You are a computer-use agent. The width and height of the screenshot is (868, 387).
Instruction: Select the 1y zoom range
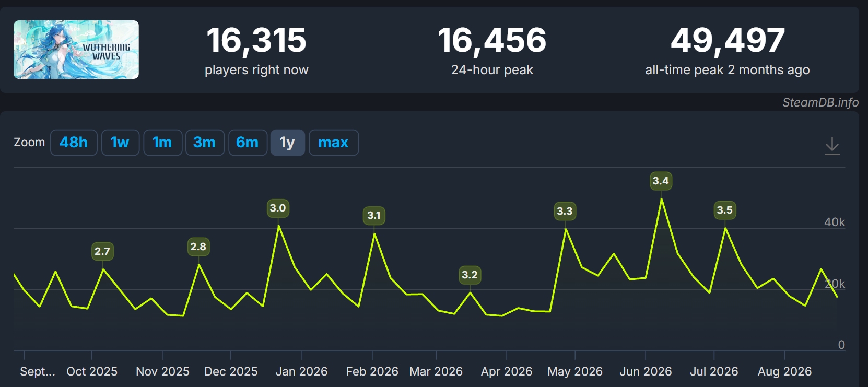coord(287,143)
